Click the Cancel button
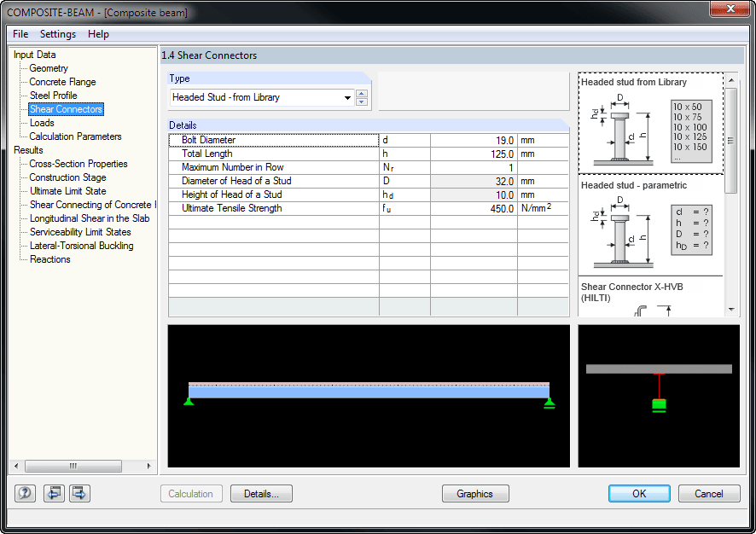756x534 pixels. click(709, 494)
